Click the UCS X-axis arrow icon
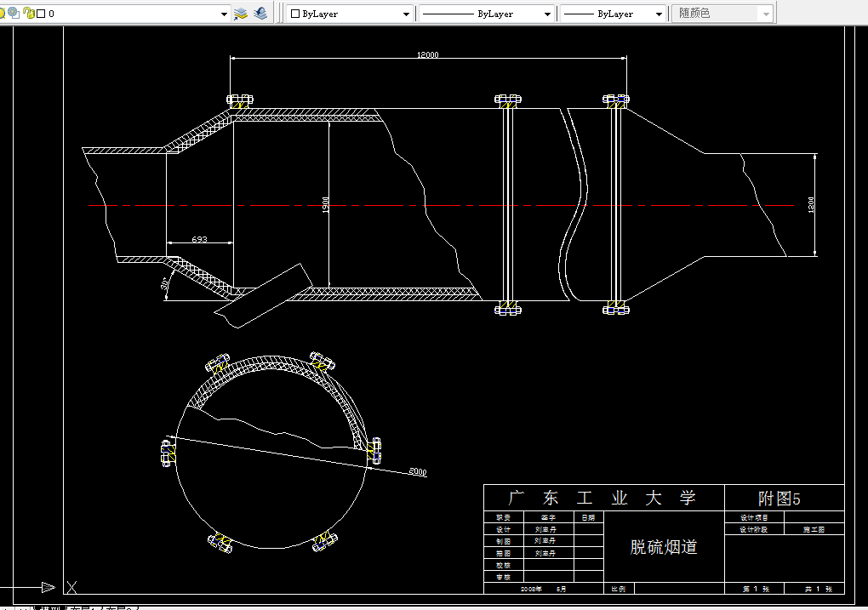868x610 pixels. (x=49, y=587)
